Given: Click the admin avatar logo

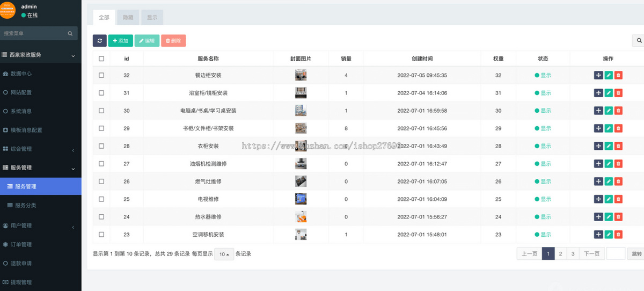Looking at the screenshot, I should click(8, 10).
